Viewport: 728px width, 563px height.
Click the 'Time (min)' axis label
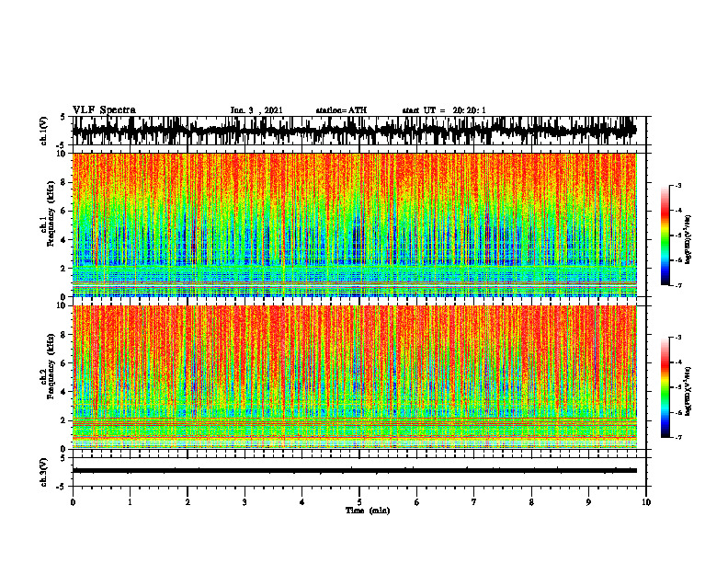pos(368,511)
